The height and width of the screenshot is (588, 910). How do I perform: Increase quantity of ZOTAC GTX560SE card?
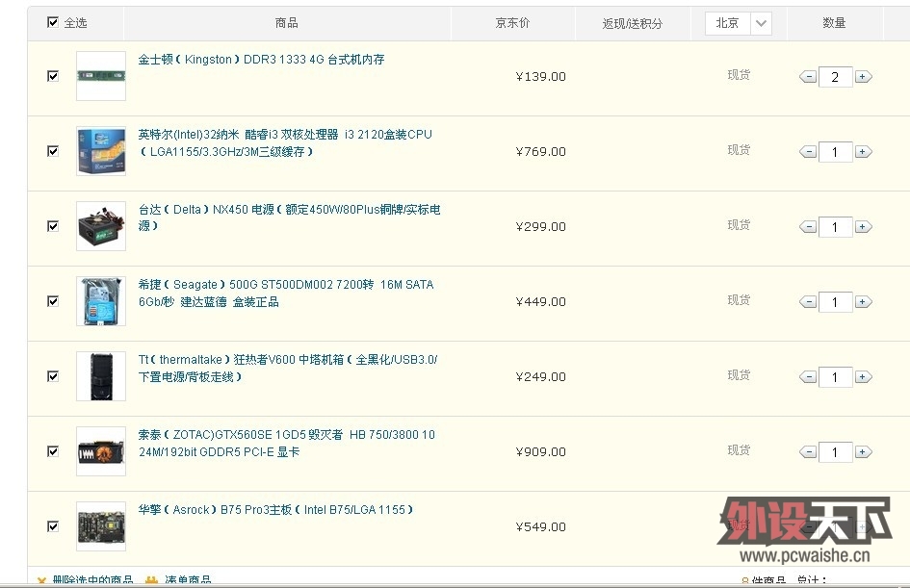pyautogui.click(x=863, y=451)
